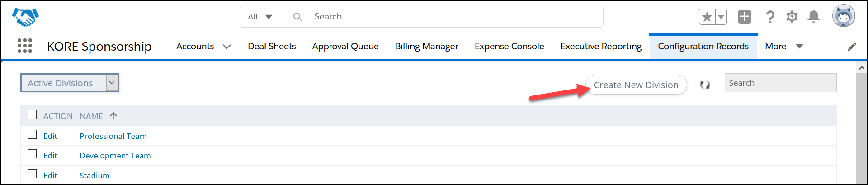Open the Billing Manager tab
This screenshot has height=185, width=868.
(426, 46)
